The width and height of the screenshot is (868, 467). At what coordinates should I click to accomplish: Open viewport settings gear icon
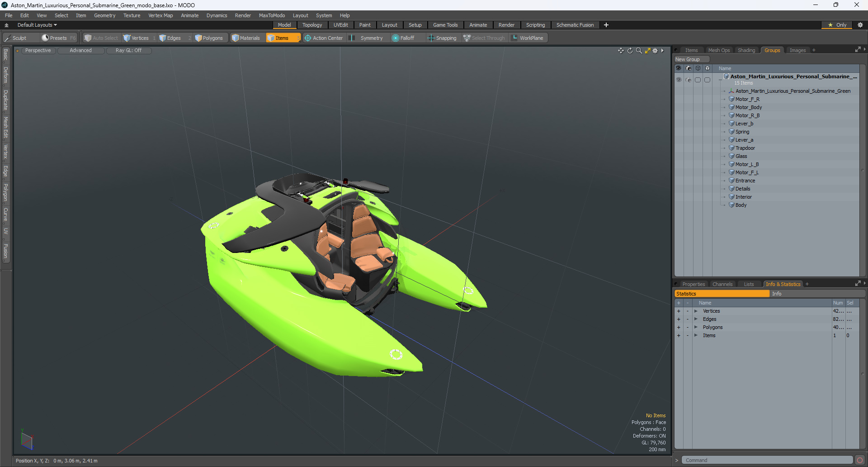tap(655, 51)
